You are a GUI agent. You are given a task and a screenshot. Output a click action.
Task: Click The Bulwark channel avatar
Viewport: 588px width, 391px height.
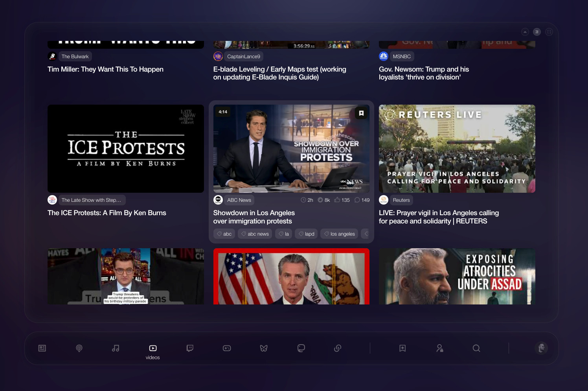tap(52, 56)
